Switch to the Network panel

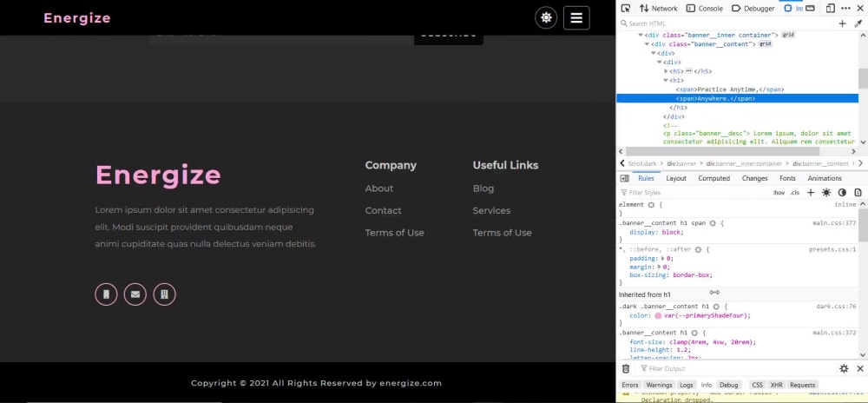pyautogui.click(x=659, y=9)
